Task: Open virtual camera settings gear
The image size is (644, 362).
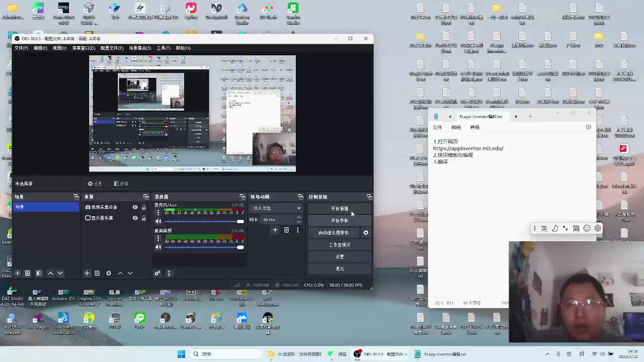Action: (x=366, y=233)
